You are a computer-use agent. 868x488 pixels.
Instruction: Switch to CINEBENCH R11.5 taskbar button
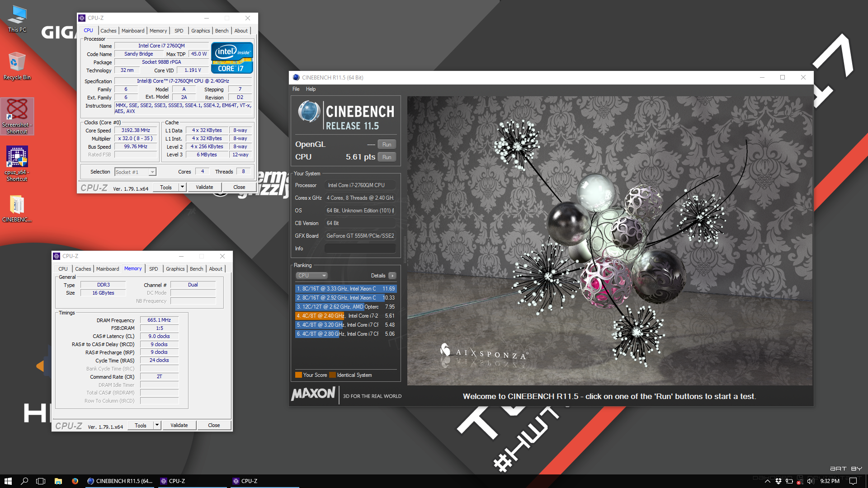120,481
